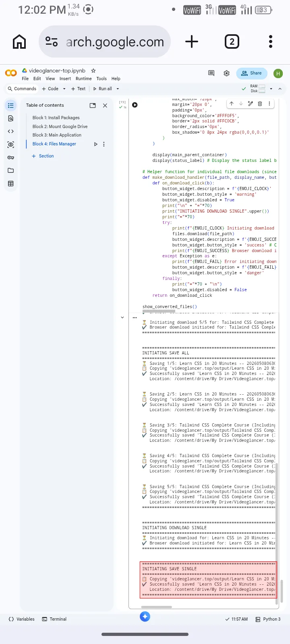Open notebook settings gear
The image size is (290, 644).
point(227,73)
